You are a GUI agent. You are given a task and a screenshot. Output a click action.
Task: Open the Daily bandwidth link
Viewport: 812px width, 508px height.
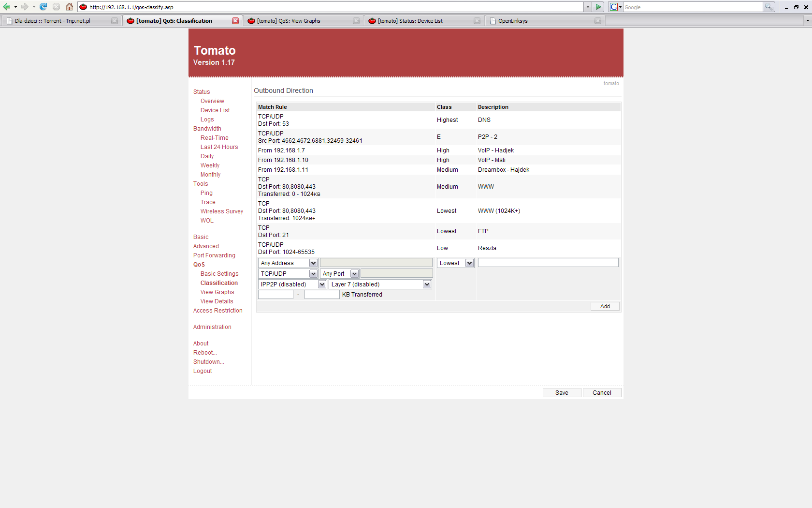pyautogui.click(x=207, y=156)
